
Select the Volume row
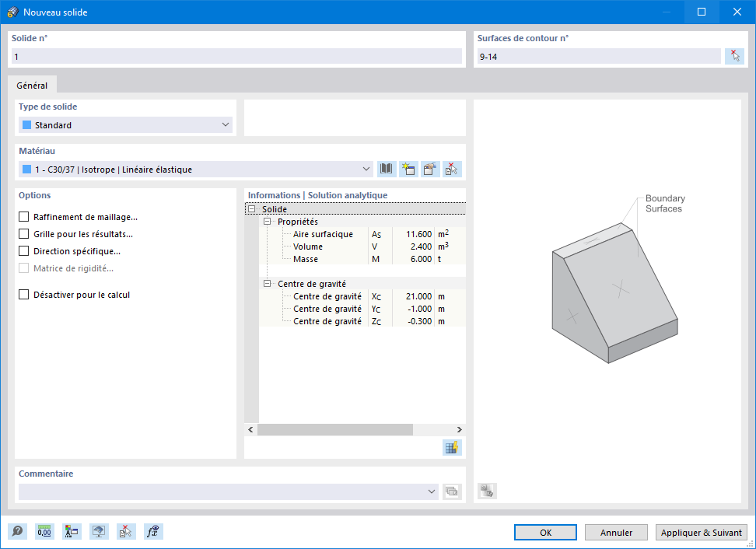[362, 247]
